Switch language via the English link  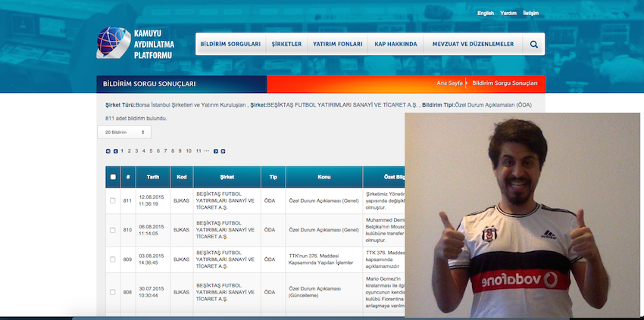(486, 13)
